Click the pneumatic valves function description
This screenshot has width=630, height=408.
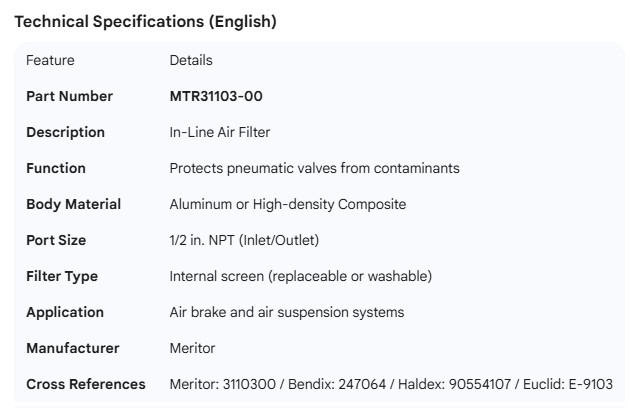(x=314, y=168)
